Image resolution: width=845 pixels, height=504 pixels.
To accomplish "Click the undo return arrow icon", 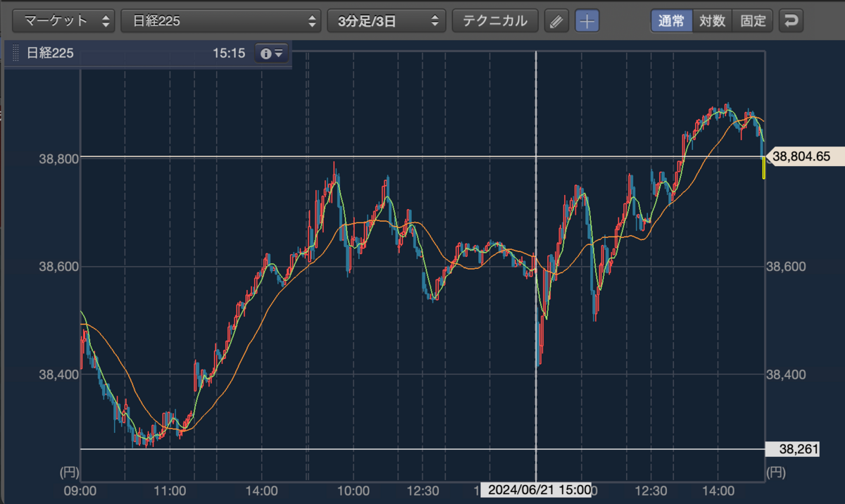I will click(791, 21).
